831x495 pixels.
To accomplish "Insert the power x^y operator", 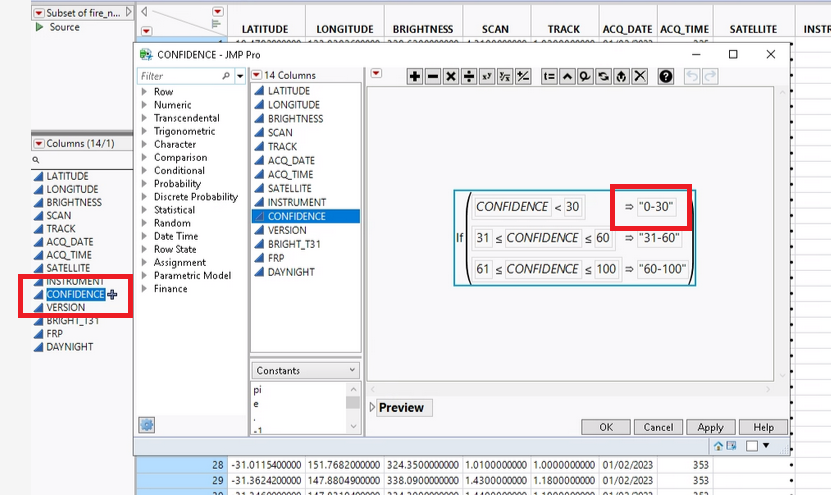I will click(487, 76).
